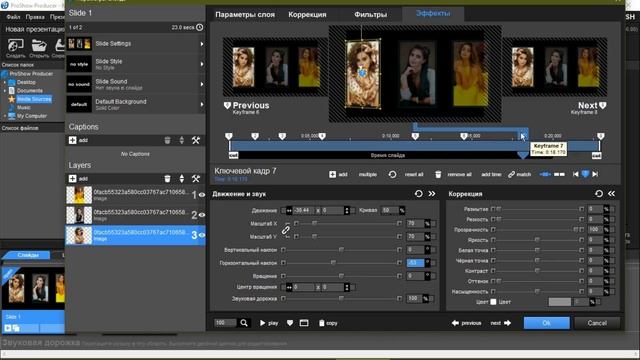Hide layer 1 with eye icon
640x360 pixels.
click(202, 195)
